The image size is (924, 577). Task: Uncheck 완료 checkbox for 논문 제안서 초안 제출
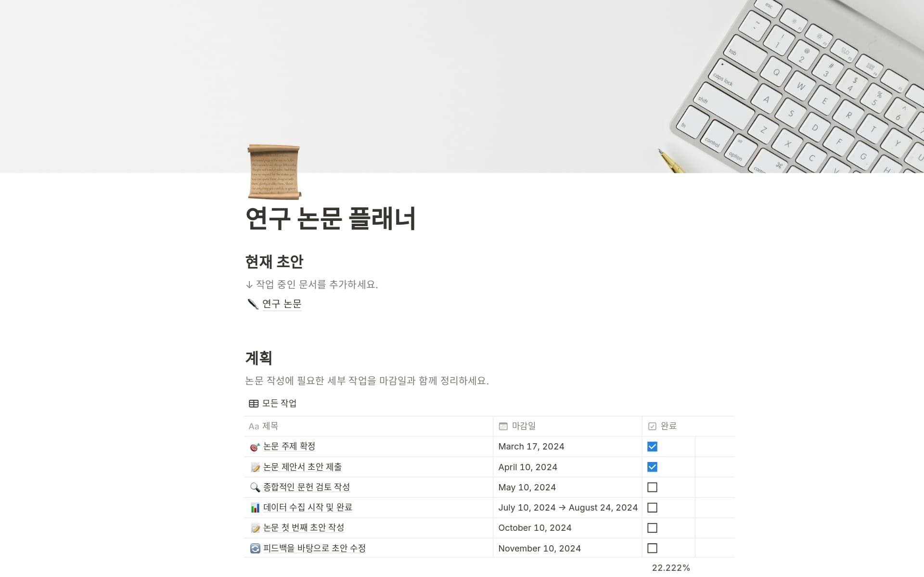(x=652, y=467)
